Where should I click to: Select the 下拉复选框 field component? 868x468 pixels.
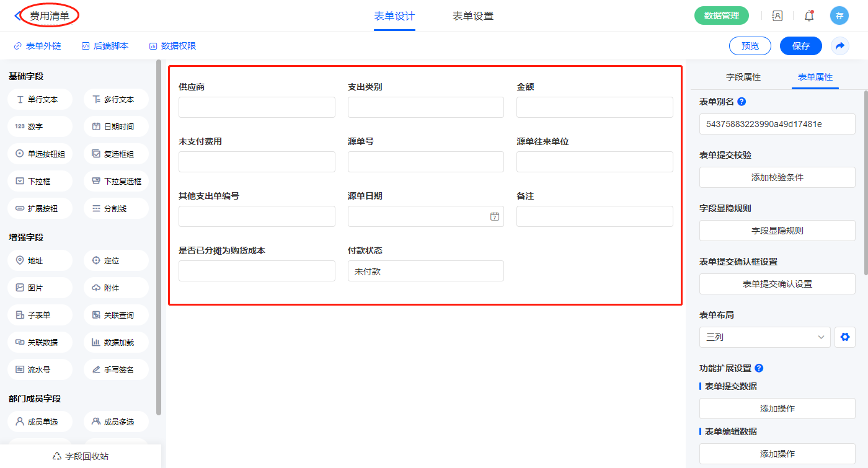tap(116, 181)
